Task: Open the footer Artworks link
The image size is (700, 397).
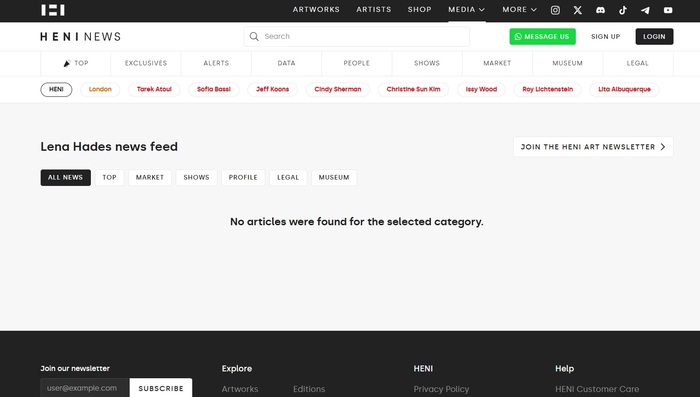Action: click(240, 389)
